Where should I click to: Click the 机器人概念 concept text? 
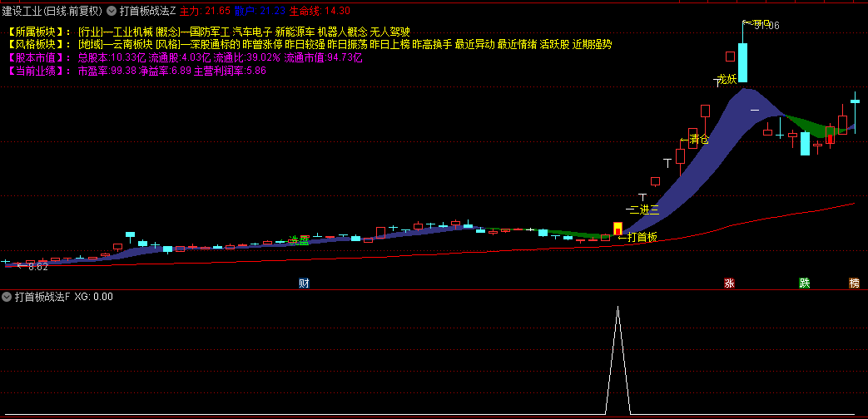(342, 32)
